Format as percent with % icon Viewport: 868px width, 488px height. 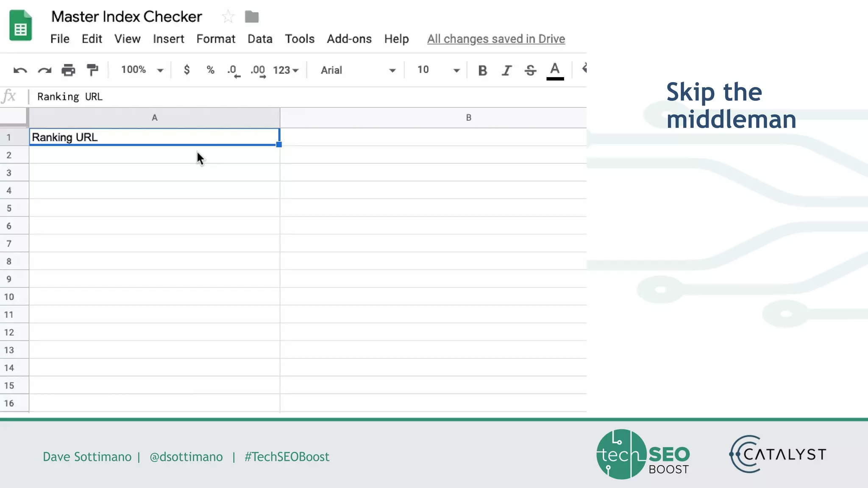tap(210, 70)
